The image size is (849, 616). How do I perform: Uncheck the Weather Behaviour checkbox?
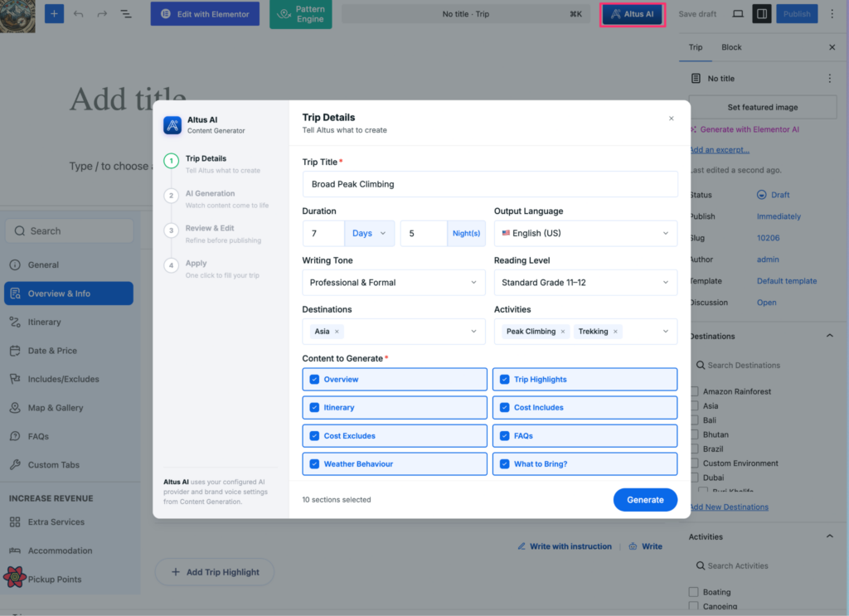pyautogui.click(x=314, y=464)
